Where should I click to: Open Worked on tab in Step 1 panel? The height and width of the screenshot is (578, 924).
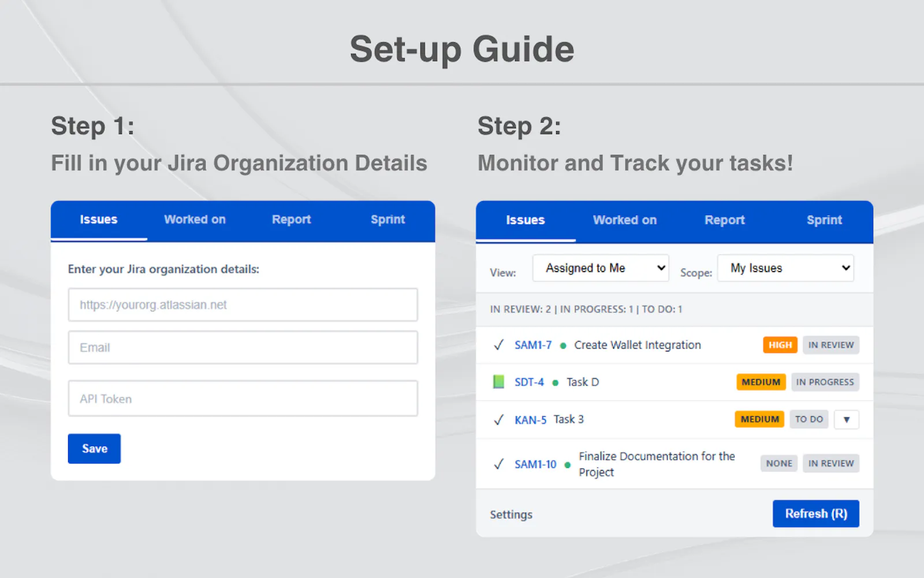[195, 220]
